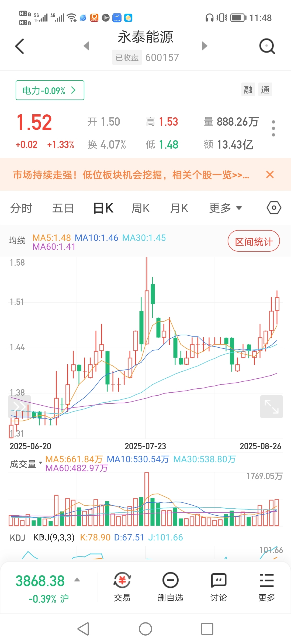Open the 3868.38 沪 index quote
The image size is (291, 644).
point(42,588)
